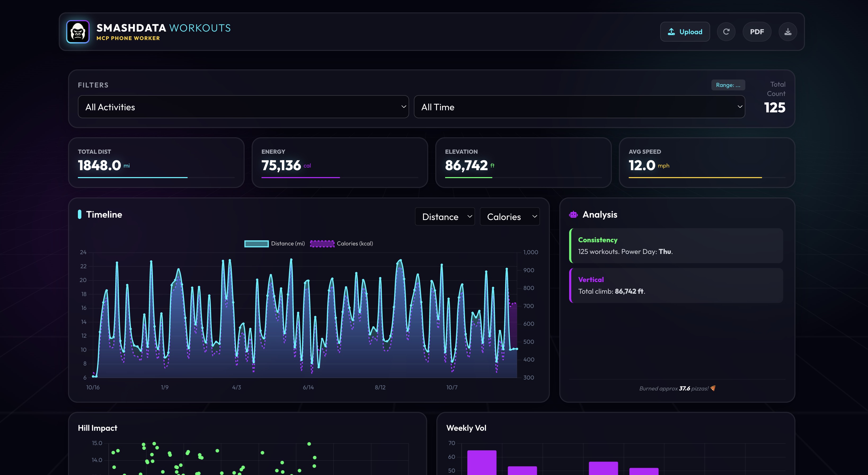868x475 pixels.
Task: Click the cyan accent icon next to Timeline
Action: pos(80,214)
